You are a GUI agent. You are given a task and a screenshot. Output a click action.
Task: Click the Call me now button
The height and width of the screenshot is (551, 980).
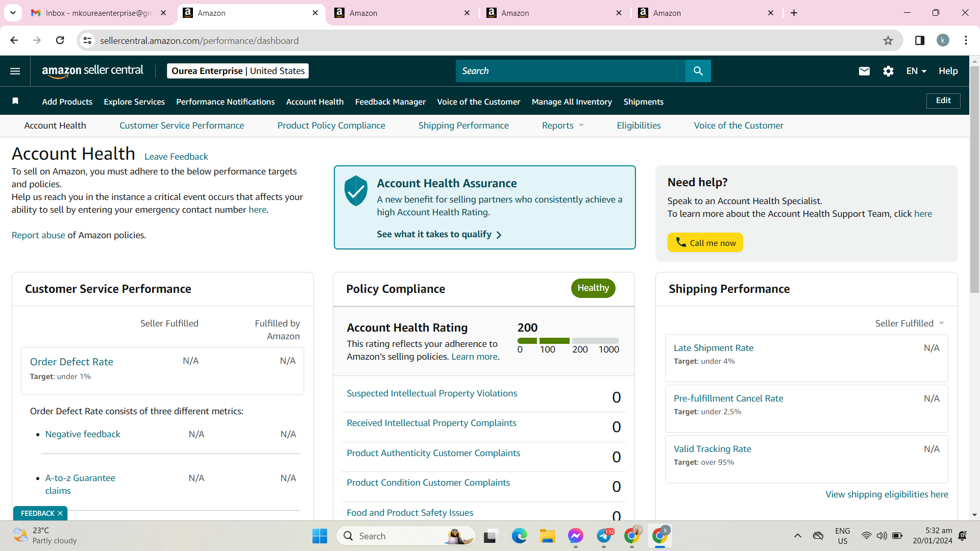tap(705, 243)
